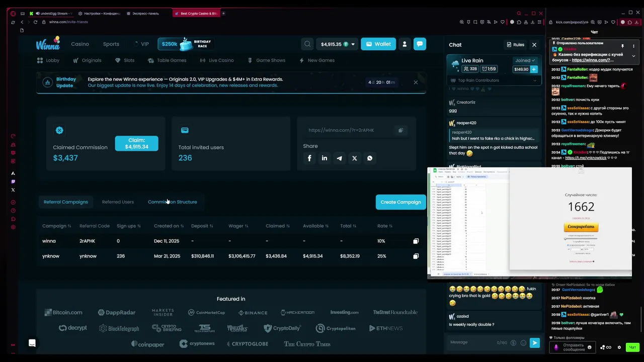Open the Table Games category
Image resolution: width=644 pixels, height=362 pixels.
click(168, 60)
